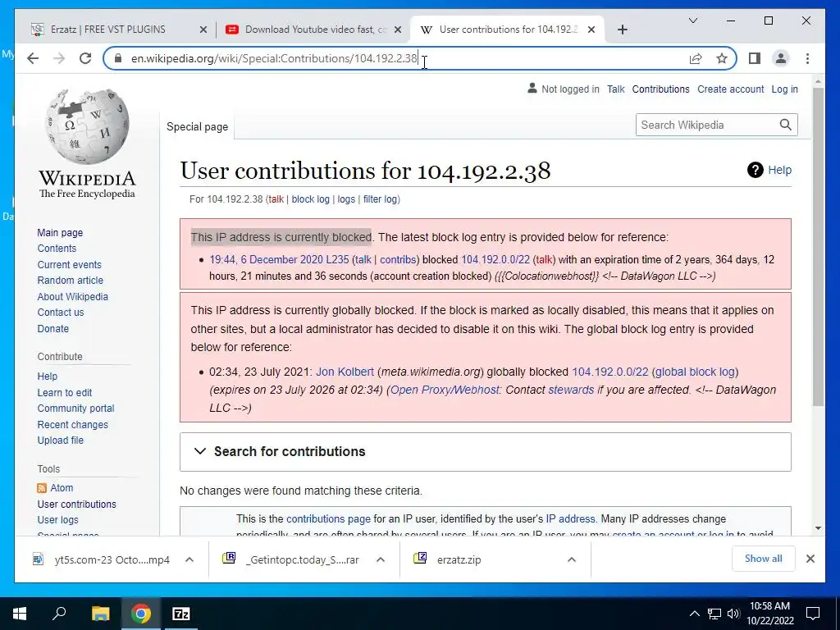840x630 pixels.
Task: Click Chrome icon in taskbar
Action: pyautogui.click(x=141, y=614)
